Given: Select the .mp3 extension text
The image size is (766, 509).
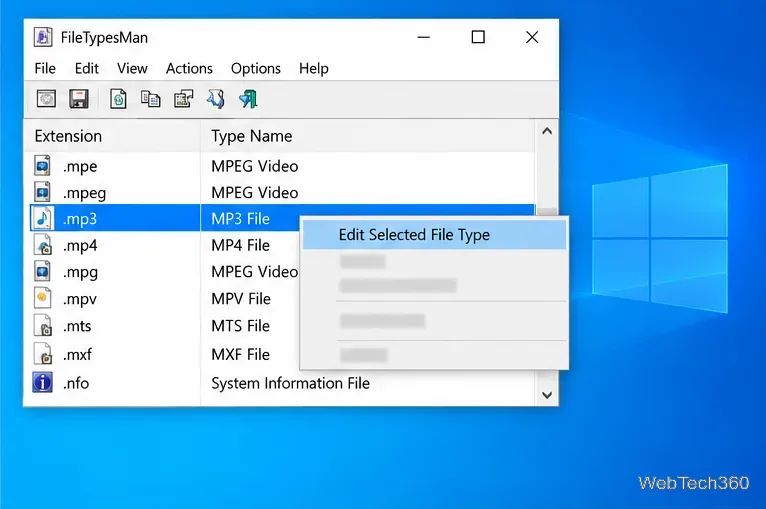Looking at the screenshot, I should pos(80,219).
